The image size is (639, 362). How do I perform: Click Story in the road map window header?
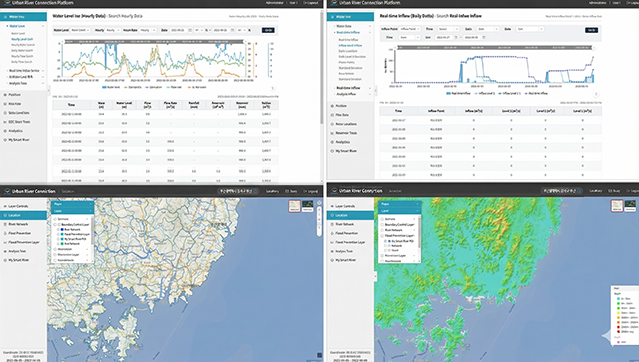292,191
